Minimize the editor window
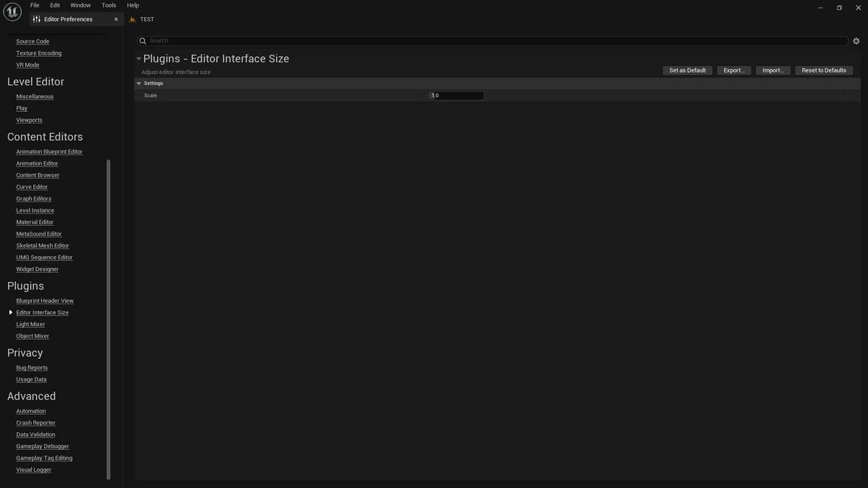The image size is (868, 488). pyautogui.click(x=820, y=7)
